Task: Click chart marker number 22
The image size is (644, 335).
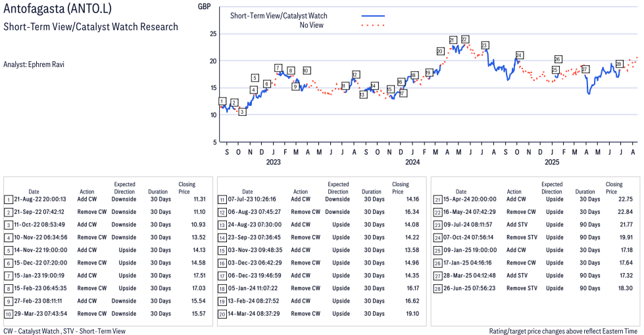Action: [x=464, y=39]
